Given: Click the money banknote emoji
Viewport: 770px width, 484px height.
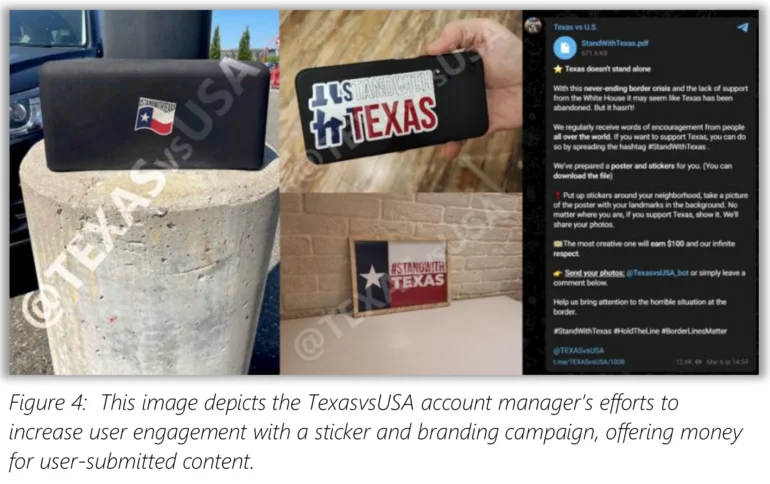Looking at the screenshot, I should pyautogui.click(x=558, y=243).
